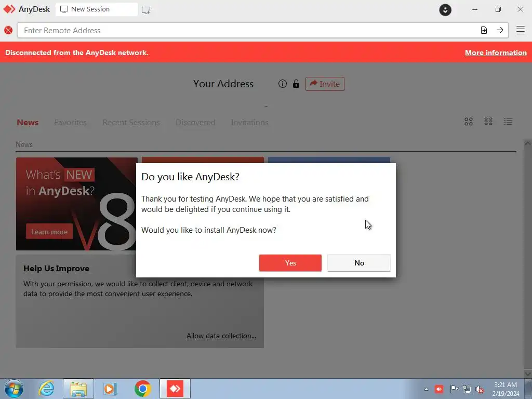Click the Help Us Improve heading
The image size is (532, 399).
pyautogui.click(x=56, y=269)
